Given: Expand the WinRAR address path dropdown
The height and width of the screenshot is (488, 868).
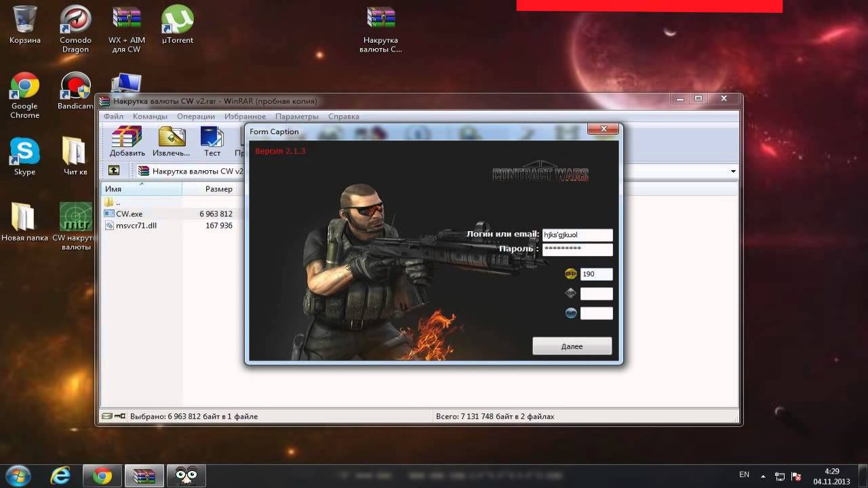Looking at the screenshot, I should tap(733, 171).
